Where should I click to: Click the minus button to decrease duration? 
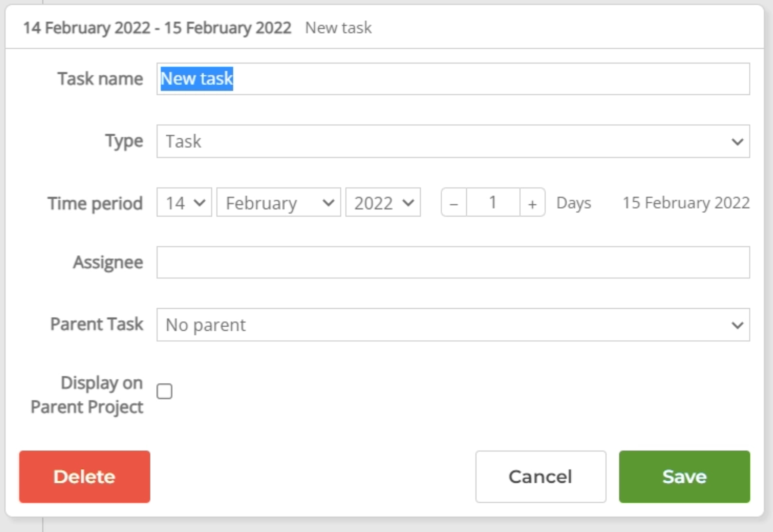[453, 203]
